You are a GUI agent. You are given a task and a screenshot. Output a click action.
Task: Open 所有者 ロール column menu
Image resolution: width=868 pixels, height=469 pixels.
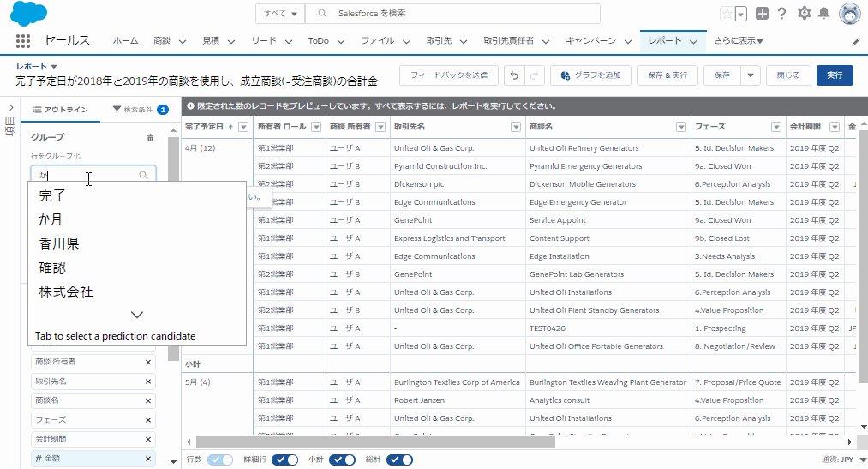(316, 128)
